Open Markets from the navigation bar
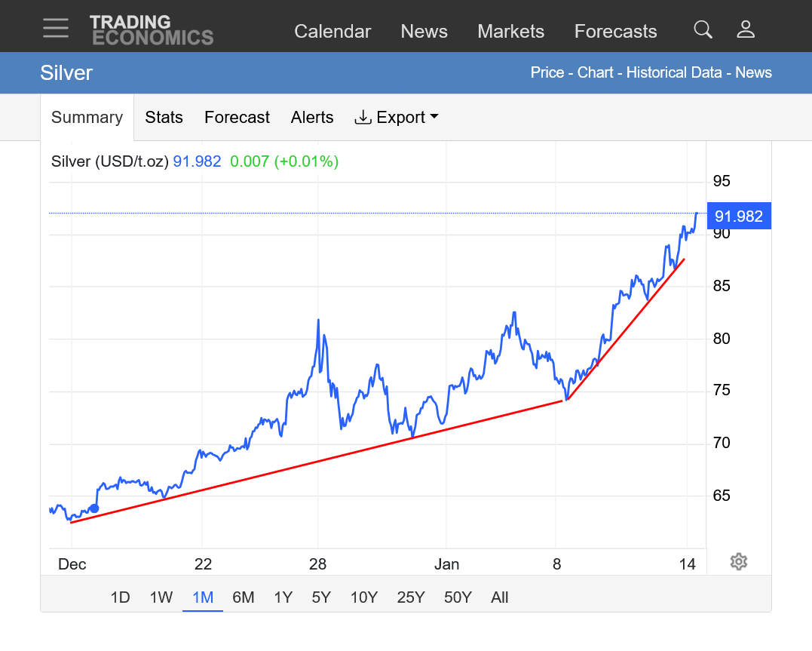812x651 pixels. coord(510,32)
